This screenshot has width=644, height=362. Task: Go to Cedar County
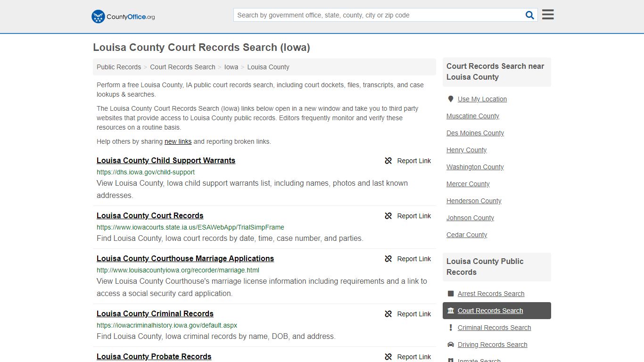tap(467, 235)
